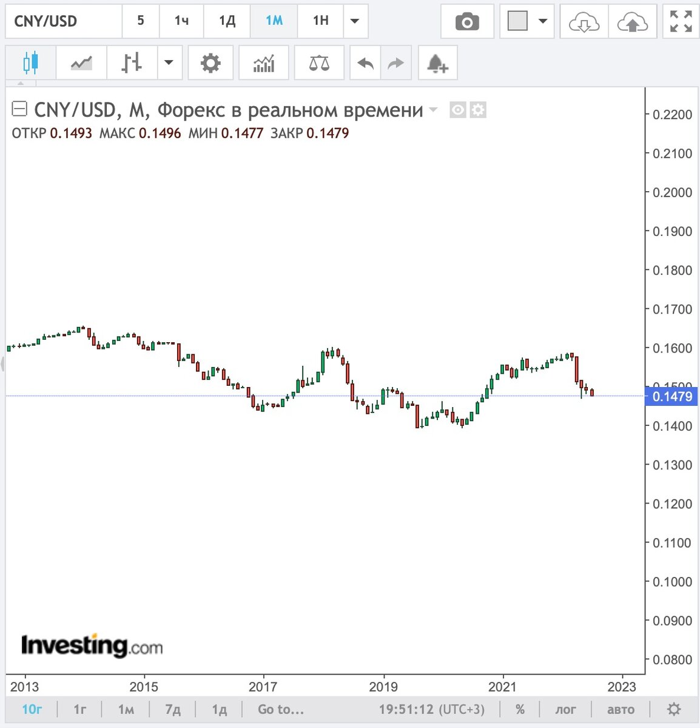Open the chart theme dropdown arrow
Viewport: 700px width, 728px height.
543,21
